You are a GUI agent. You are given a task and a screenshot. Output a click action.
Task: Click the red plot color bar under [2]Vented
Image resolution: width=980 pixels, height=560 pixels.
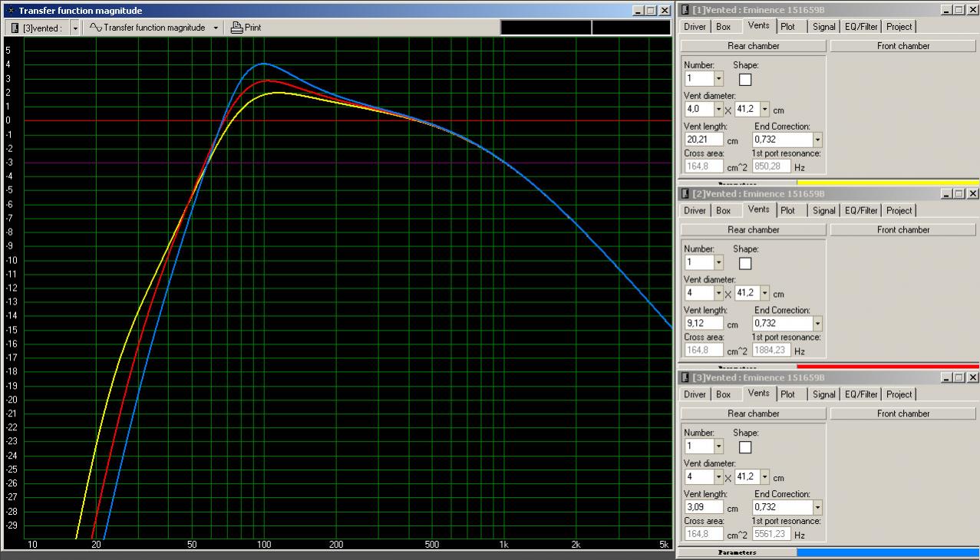click(x=888, y=367)
